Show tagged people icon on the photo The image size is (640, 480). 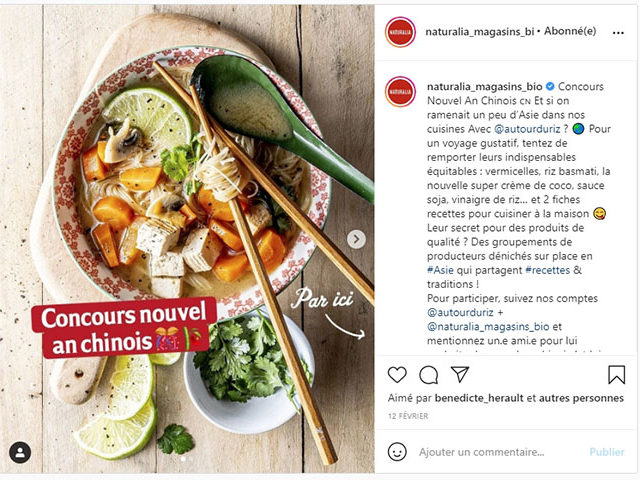click(x=20, y=452)
